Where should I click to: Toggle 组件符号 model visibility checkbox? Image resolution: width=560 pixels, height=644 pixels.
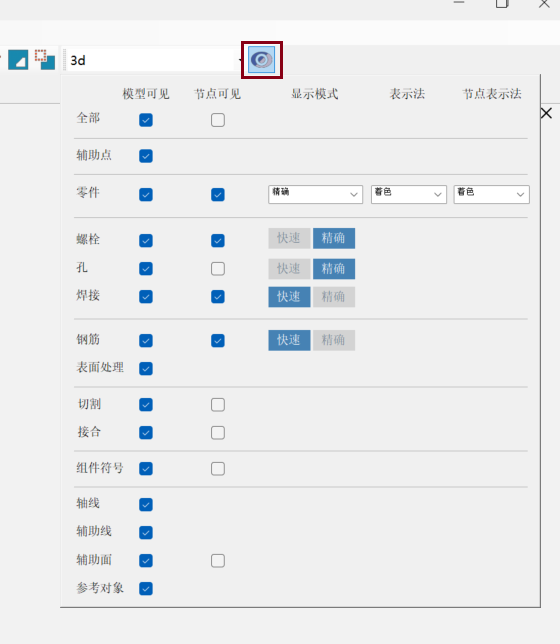(146, 469)
